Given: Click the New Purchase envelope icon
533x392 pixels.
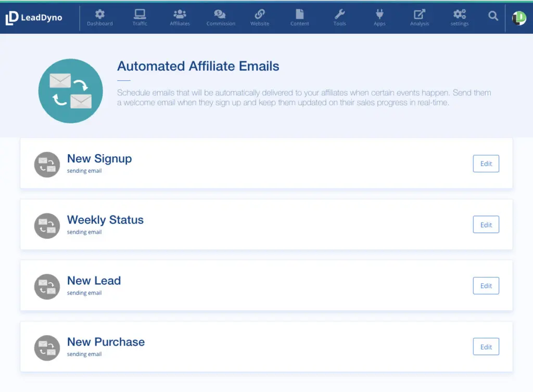Looking at the screenshot, I should coord(47,348).
